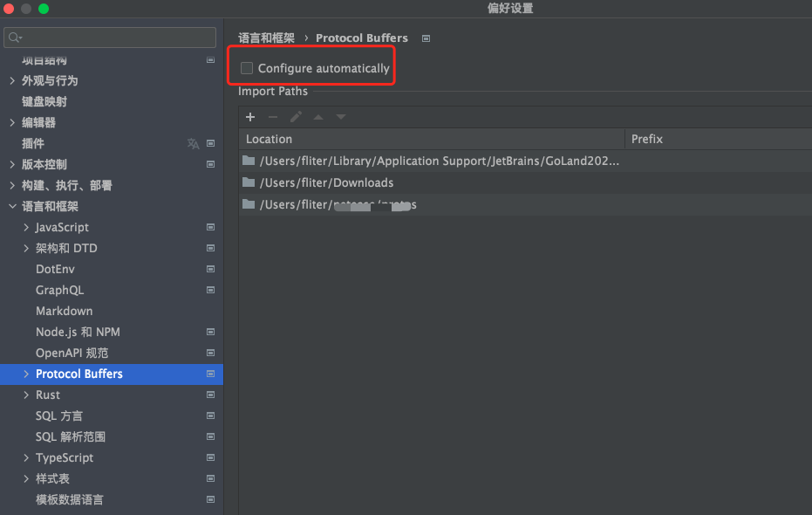Click the move down arrow icon
The width and height of the screenshot is (812, 515).
pyautogui.click(x=341, y=117)
